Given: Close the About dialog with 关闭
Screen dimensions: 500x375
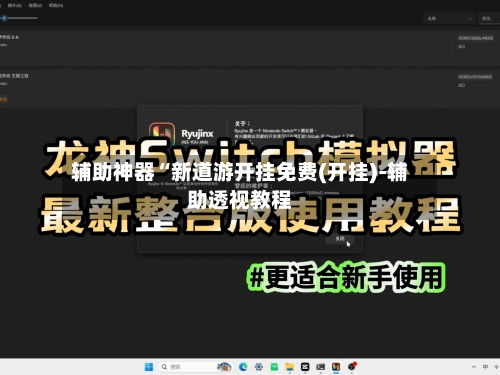Looking at the screenshot, I should pos(340,239).
